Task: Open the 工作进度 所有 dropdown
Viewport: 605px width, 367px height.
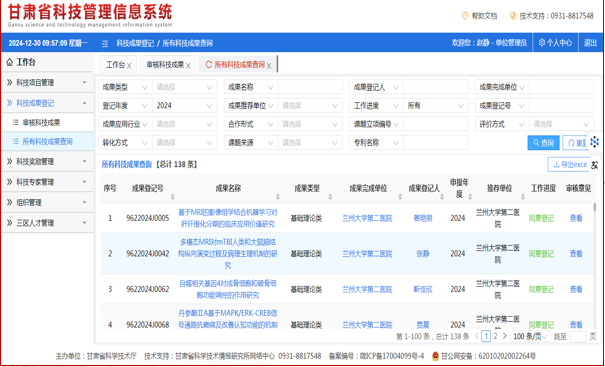Action: tap(436, 106)
